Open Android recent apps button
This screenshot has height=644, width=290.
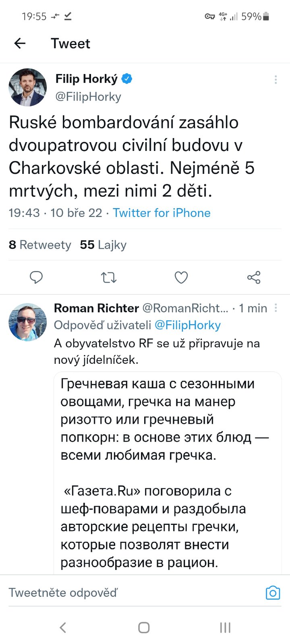225,627
